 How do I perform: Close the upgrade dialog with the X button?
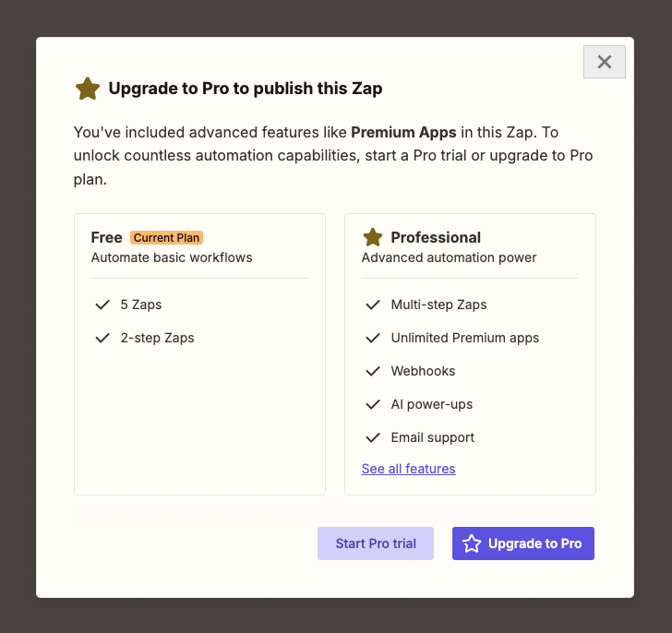(x=604, y=62)
